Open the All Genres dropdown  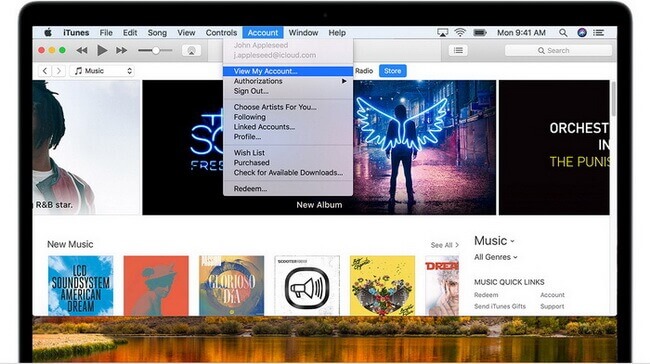[496, 257]
